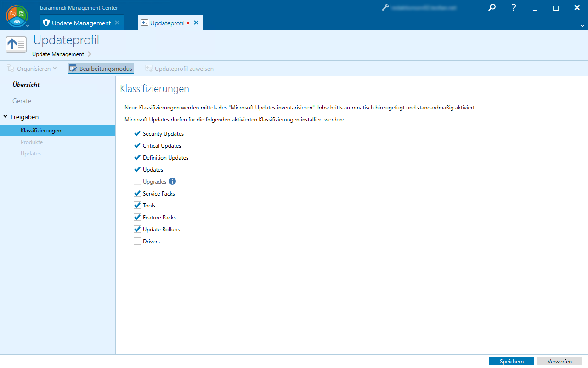Switch to the Update Management tab
The image size is (588, 368).
pyautogui.click(x=81, y=23)
